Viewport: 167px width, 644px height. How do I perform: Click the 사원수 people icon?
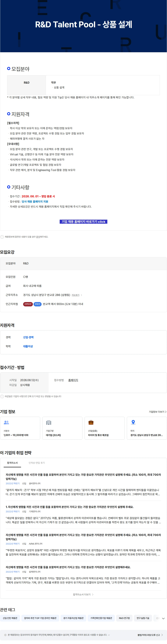click(6, 422)
